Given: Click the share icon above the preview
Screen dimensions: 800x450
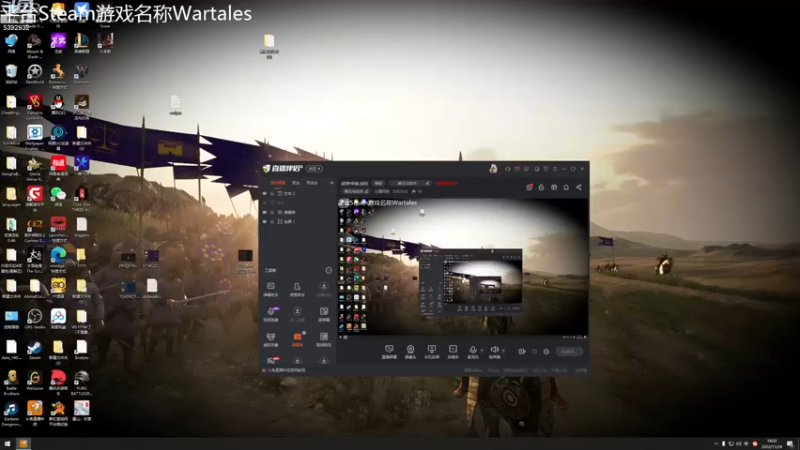Looking at the screenshot, I should 579,187.
